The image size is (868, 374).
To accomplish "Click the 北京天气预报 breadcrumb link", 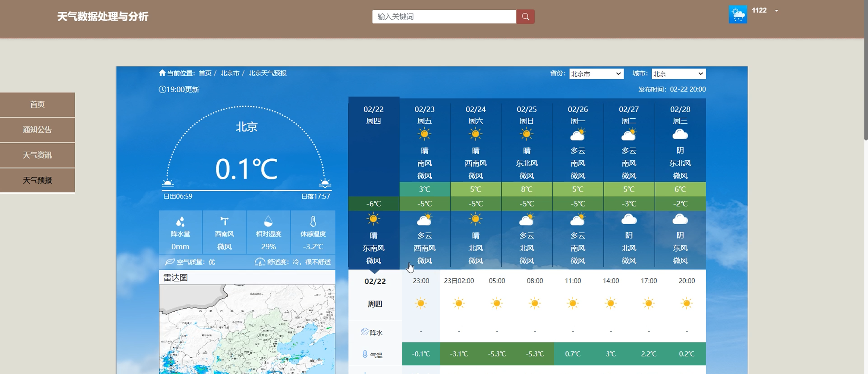I will (268, 73).
